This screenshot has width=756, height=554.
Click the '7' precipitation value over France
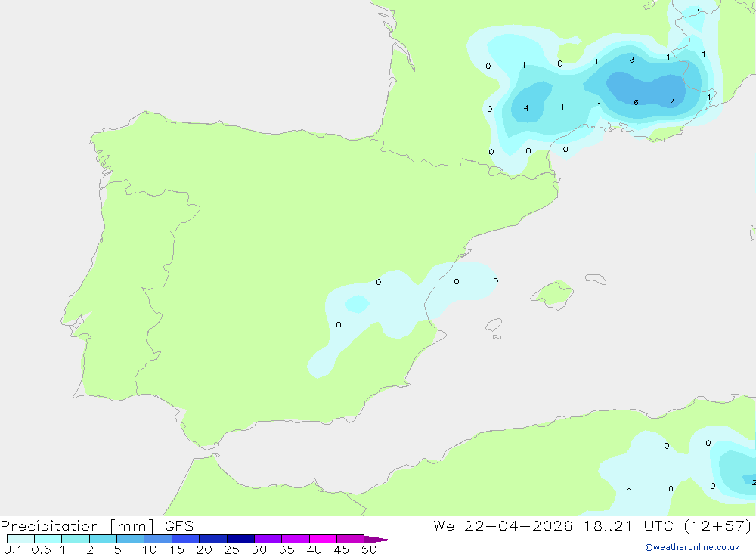click(673, 100)
